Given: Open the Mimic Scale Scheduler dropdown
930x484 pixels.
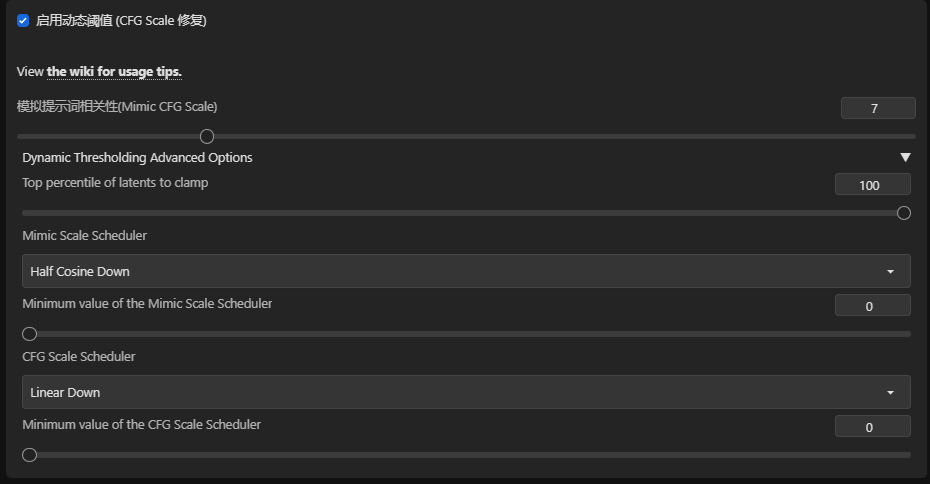Looking at the screenshot, I should coord(466,271).
